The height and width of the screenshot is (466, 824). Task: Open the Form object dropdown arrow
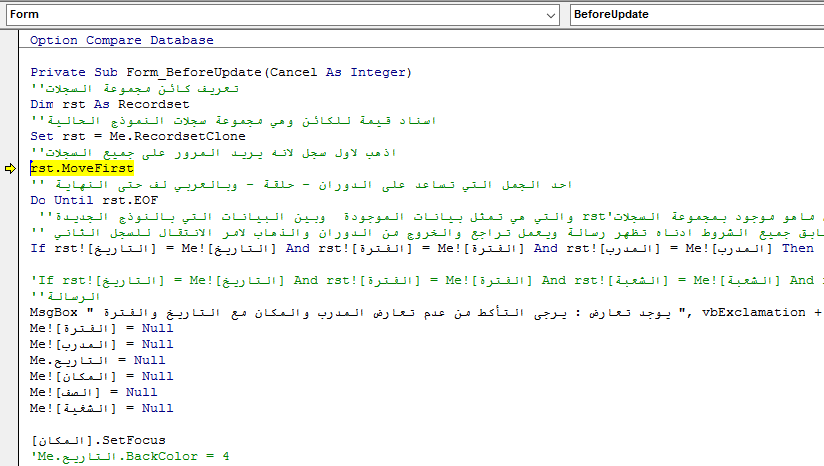pos(551,15)
